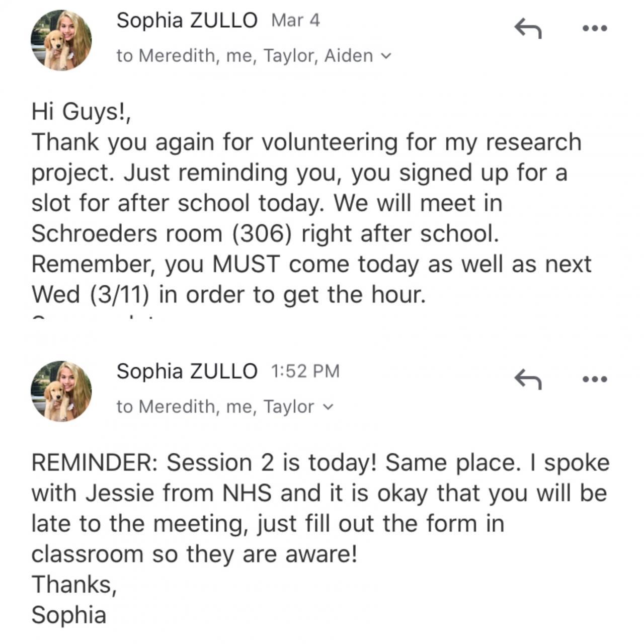This screenshot has height=644, width=644.
Task: Click the 1:52 PM timestamp
Action: 305,371
